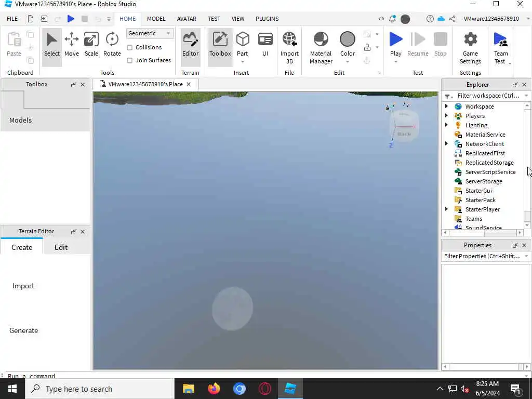Open Material Manager

tap(321, 47)
